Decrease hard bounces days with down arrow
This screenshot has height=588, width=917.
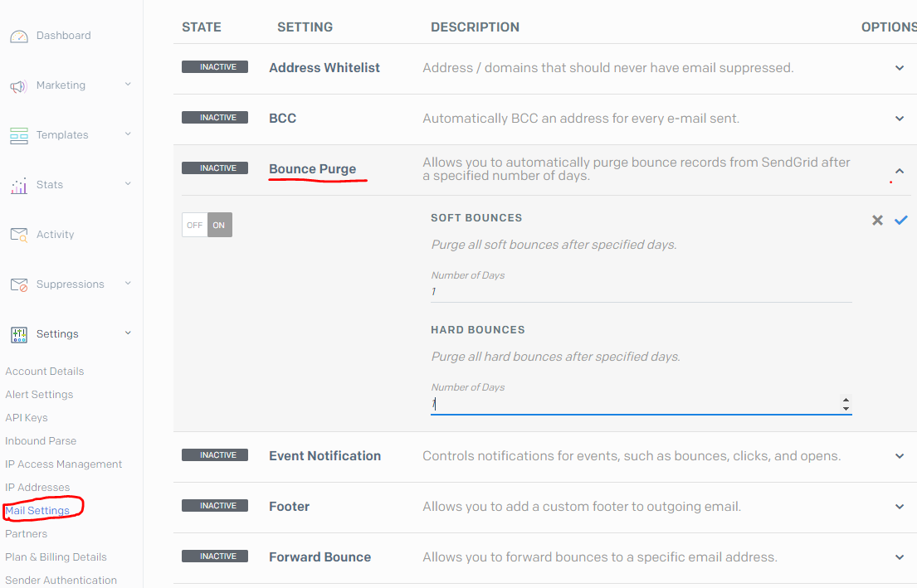[846, 409]
